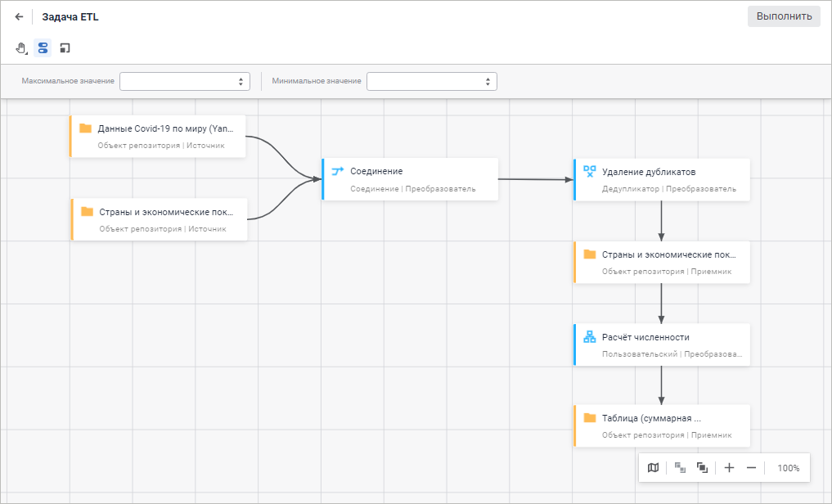Click the group blocks icon

click(x=702, y=468)
